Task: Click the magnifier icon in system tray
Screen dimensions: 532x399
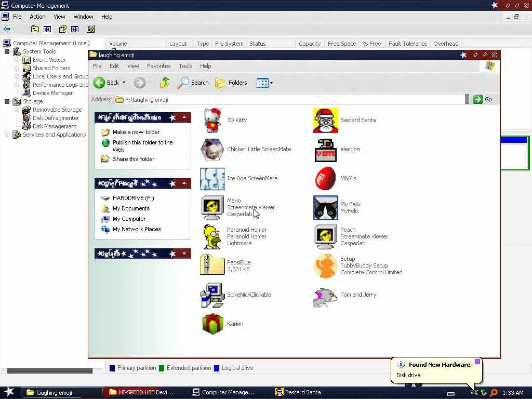Action: coord(494,393)
